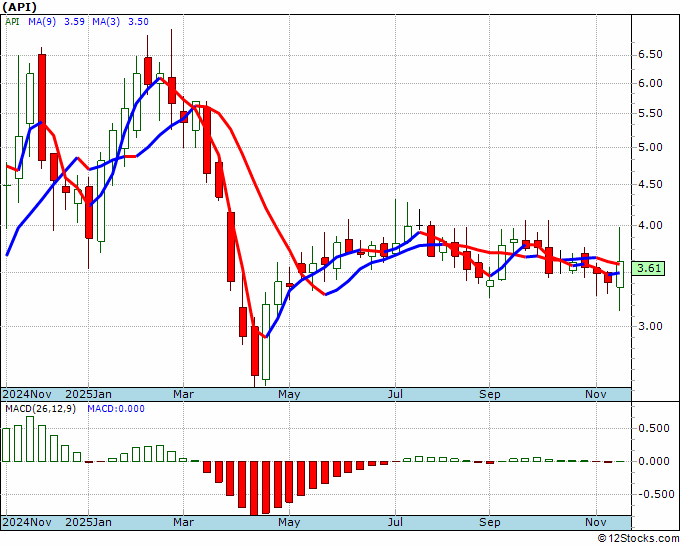Click the MA(9) legend label
This screenshot has height=546, width=680.
(x=42, y=22)
